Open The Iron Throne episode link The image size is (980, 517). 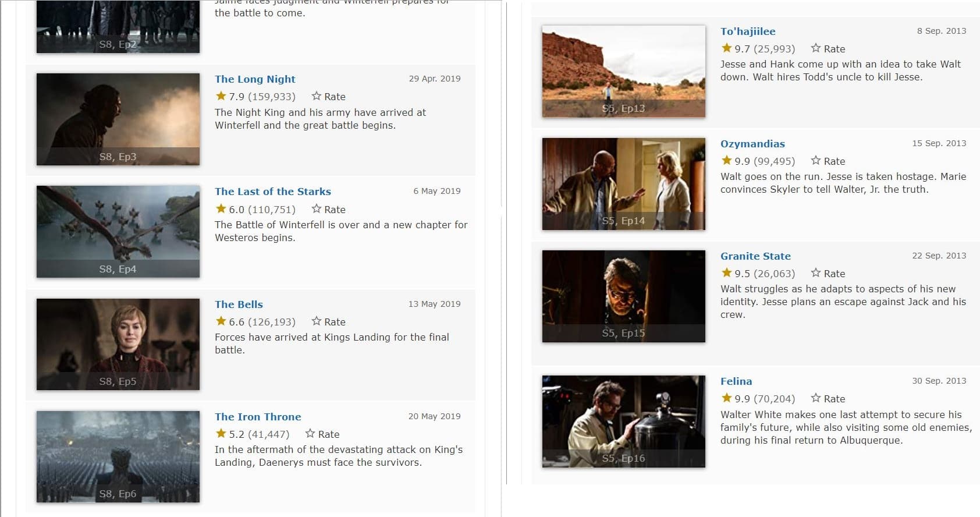coord(258,417)
